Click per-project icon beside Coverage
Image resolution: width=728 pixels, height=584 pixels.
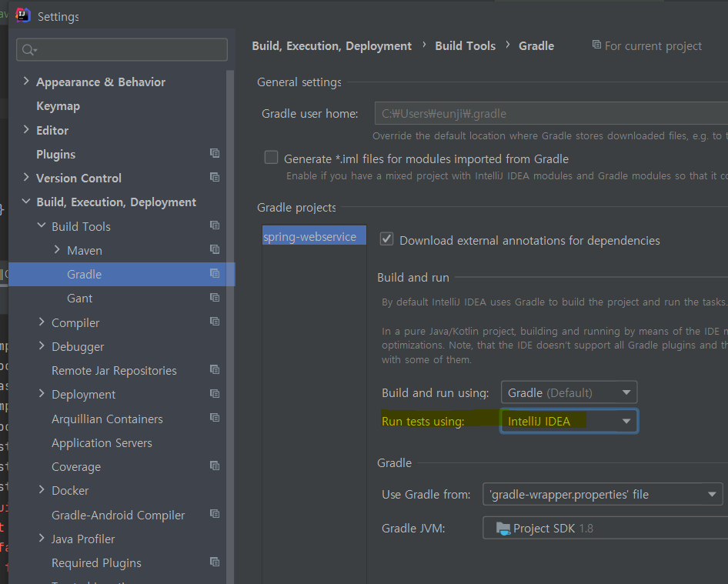[215, 466]
